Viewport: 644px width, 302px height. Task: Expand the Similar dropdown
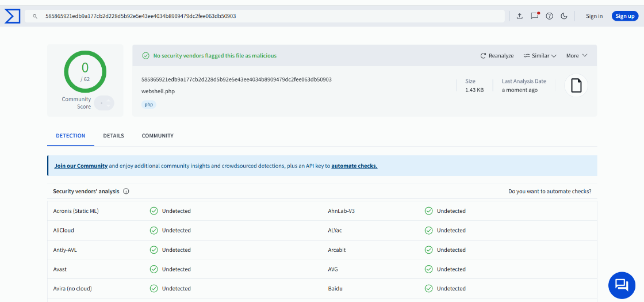[x=540, y=56]
